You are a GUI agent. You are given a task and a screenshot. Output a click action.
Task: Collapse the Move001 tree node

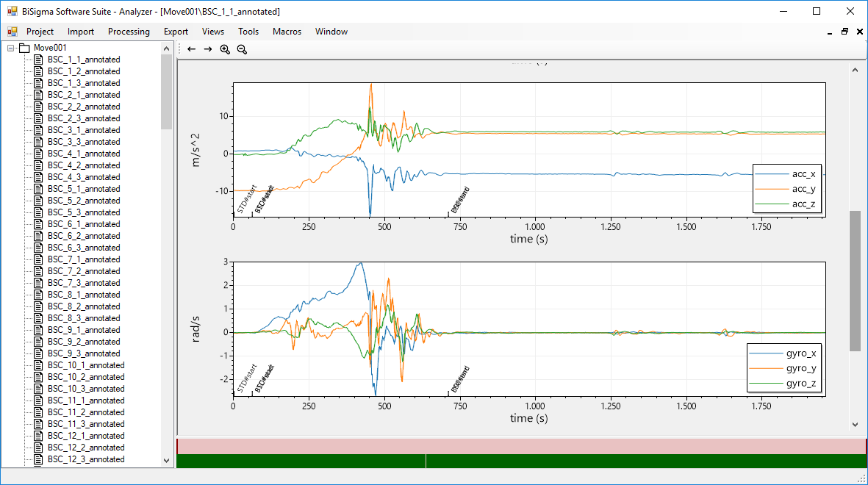tap(10, 48)
